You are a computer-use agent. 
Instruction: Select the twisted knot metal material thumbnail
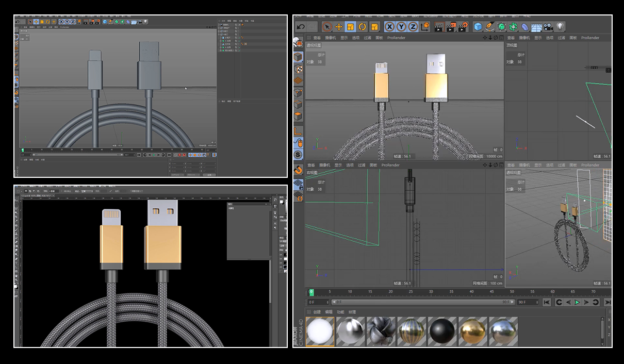pos(381,331)
